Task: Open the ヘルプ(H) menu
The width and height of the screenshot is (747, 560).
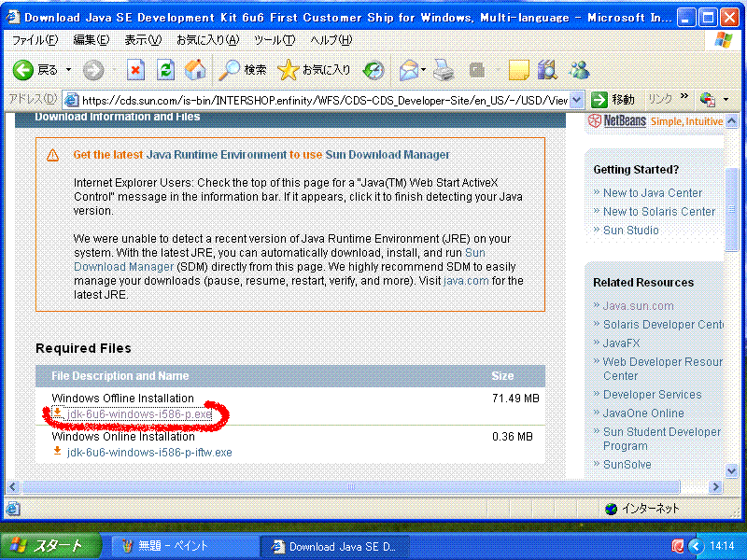Action: (x=331, y=40)
